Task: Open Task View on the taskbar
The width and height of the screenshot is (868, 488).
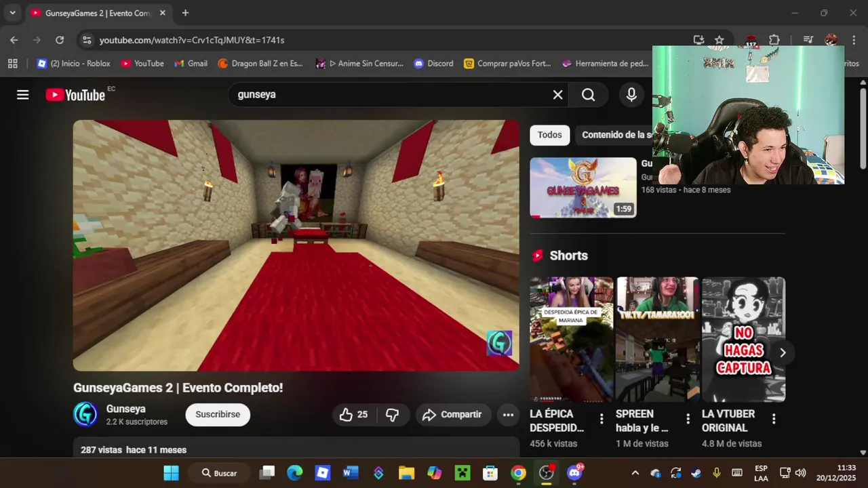Action: point(267,473)
